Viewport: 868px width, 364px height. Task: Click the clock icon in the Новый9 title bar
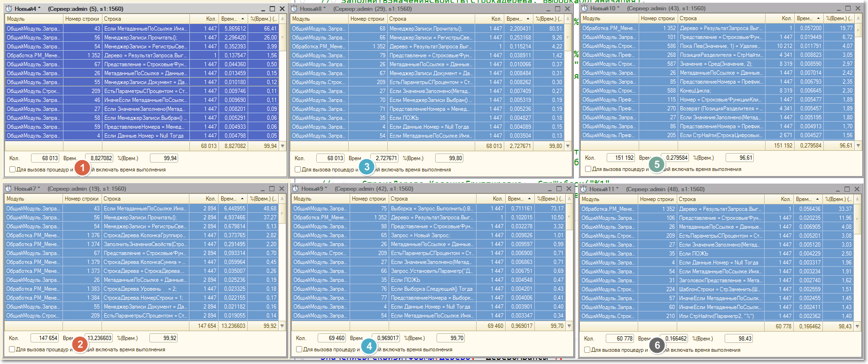(x=296, y=188)
